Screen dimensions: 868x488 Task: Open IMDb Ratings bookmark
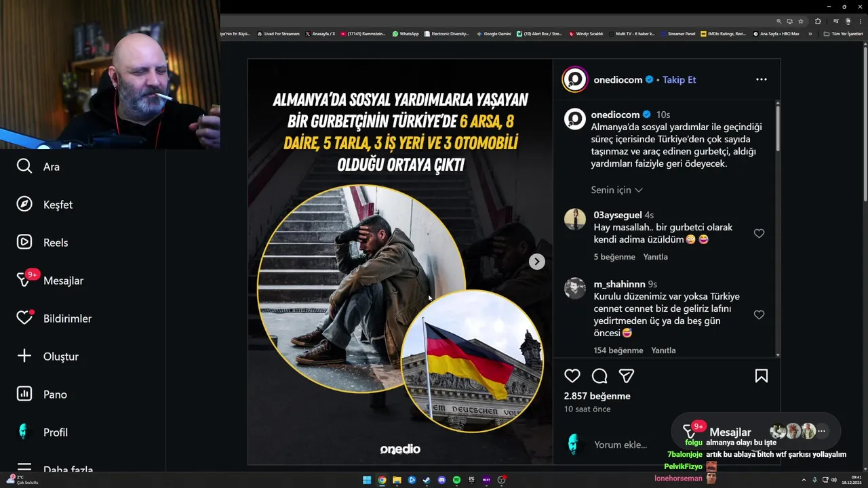[x=723, y=34]
